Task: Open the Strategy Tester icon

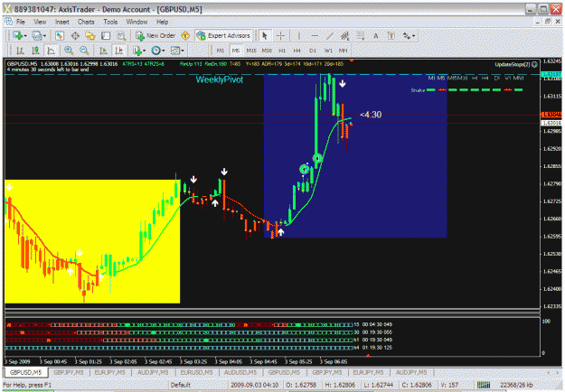Action: tap(121, 35)
